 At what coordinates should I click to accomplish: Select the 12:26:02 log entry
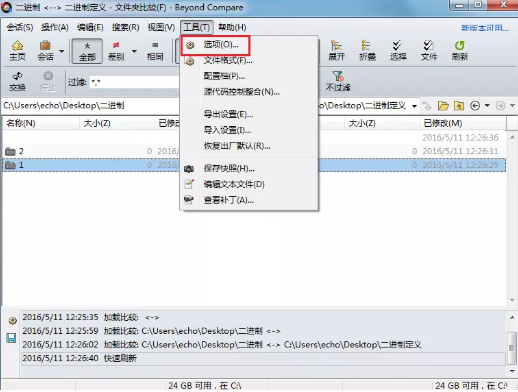point(263,344)
